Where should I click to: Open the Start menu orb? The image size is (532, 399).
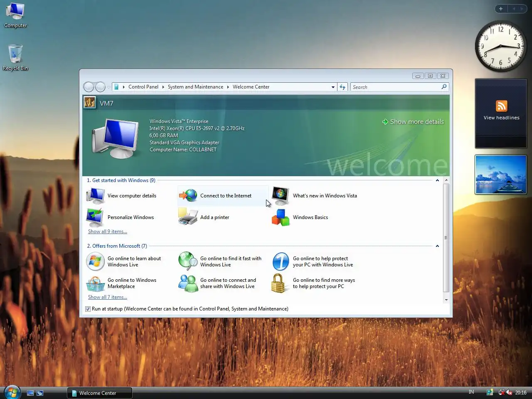(12, 392)
